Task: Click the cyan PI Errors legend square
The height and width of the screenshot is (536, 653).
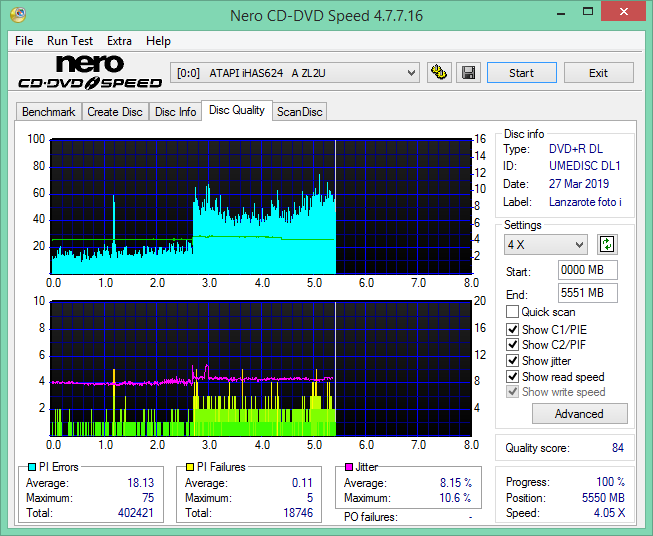Action: [32, 467]
